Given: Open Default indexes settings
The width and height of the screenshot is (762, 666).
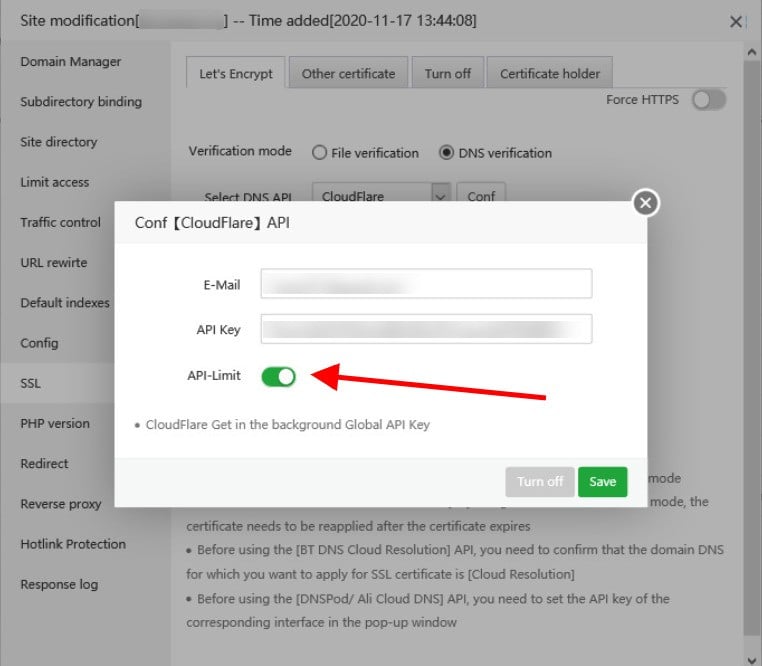Looking at the screenshot, I should tap(65, 303).
